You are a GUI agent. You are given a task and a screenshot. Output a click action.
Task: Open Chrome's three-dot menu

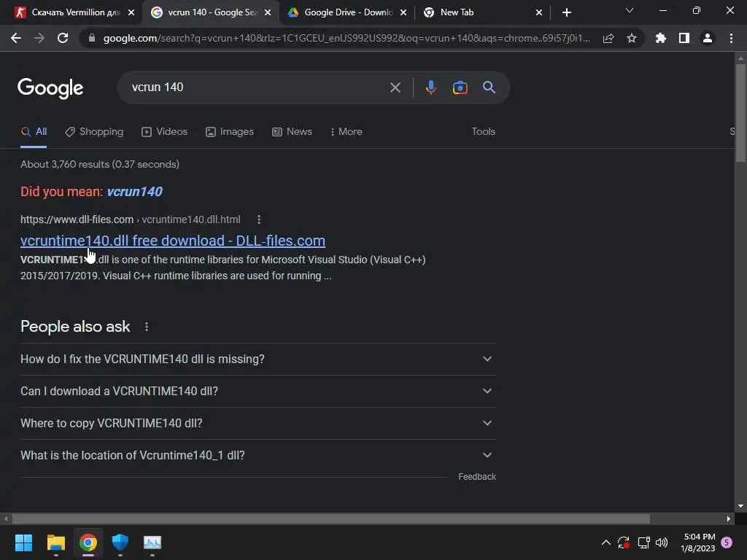tap(731, 38)
